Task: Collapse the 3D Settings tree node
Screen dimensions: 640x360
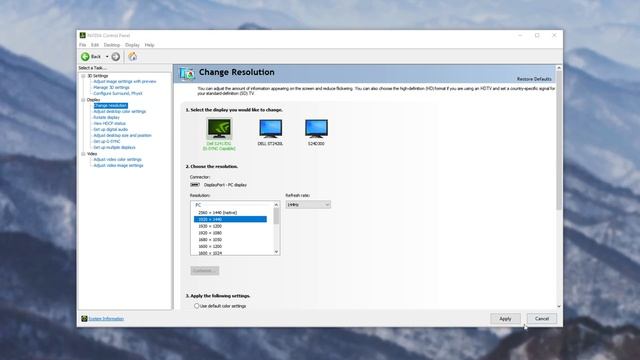Action: (83, 76)
